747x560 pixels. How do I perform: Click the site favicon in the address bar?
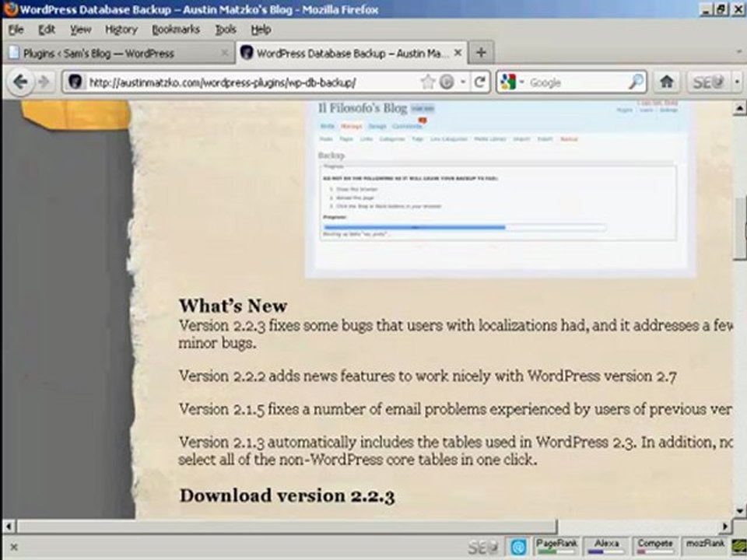pyautogui.click(x=75, y=82)
